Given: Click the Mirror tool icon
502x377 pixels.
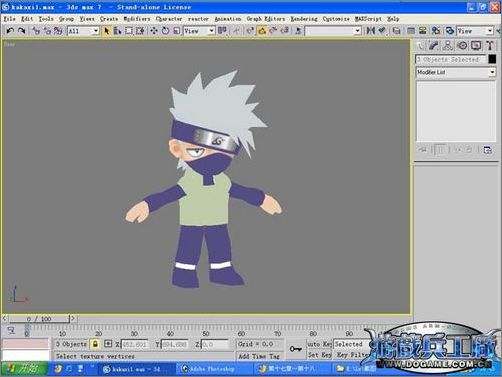Looking at the screenshot, I should click(370, 31).
